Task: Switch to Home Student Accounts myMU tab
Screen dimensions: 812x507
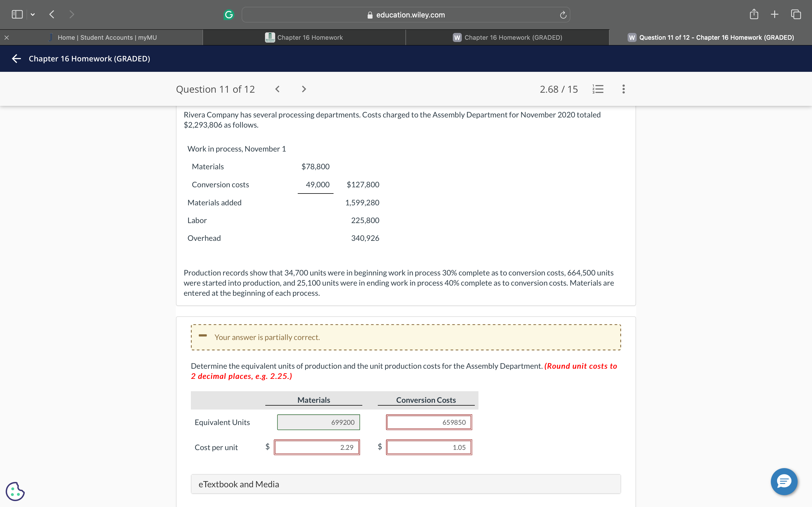Action: click(x=107, y=37)
